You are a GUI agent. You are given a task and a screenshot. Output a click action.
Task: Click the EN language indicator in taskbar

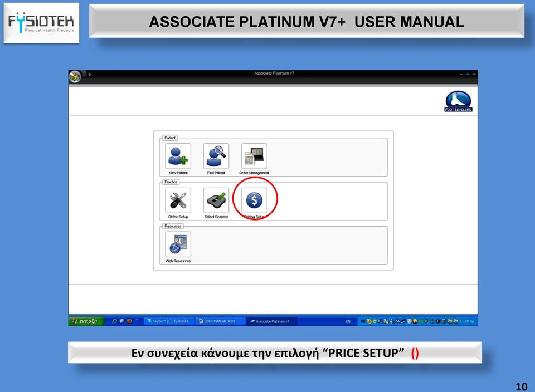point(348,321)
